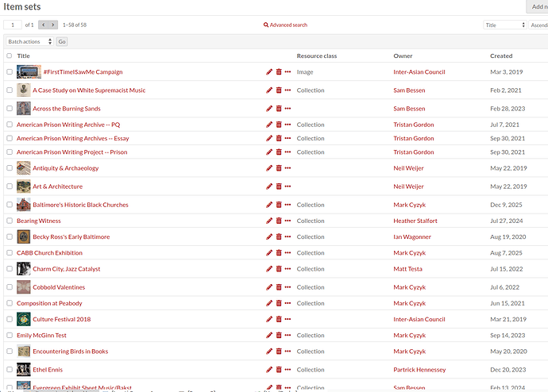Edit A Case Study on White Supremacist Music
The width and height of the screenshot is (548, 392).
tap(269, 90)
